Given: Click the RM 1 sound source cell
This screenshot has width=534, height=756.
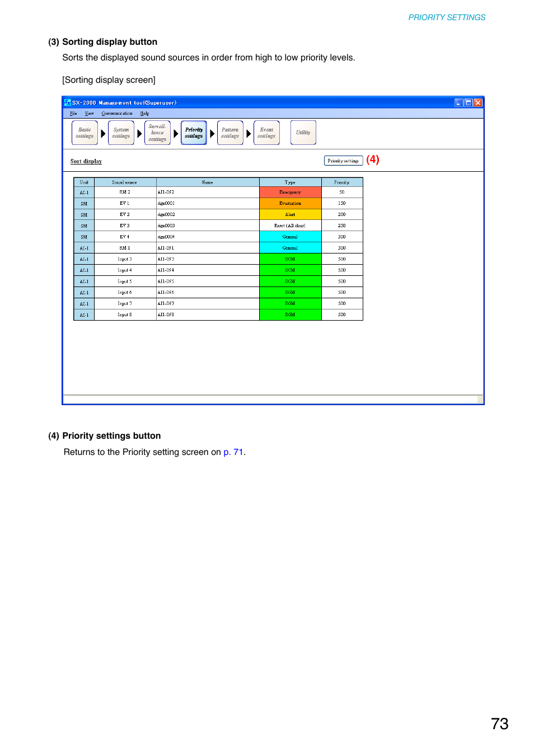Looking at the screenshot, I should coord(125,248).
